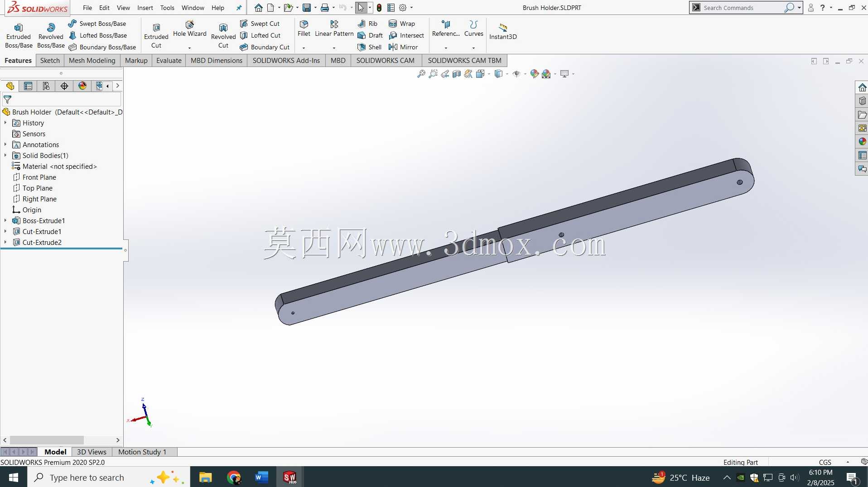The width and height of the screenshot is (868, 487).
Task: Click Zoom to Area magnifier icon
Action: click(433, 74)
